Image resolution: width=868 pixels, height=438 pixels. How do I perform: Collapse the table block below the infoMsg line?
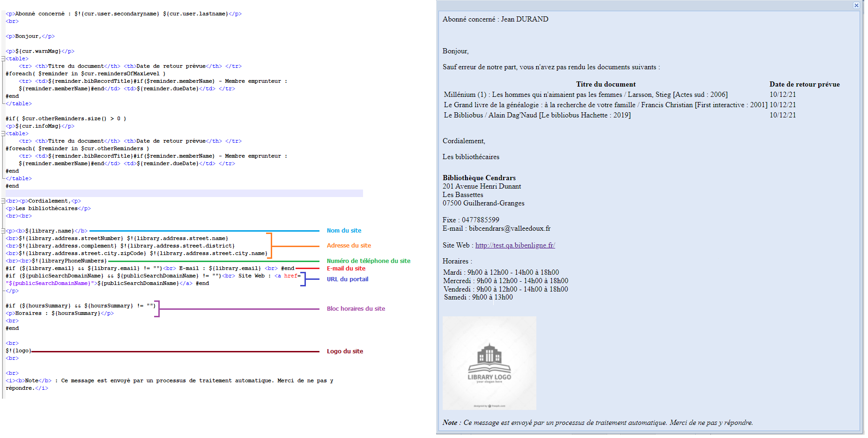(x=3, y=134)
